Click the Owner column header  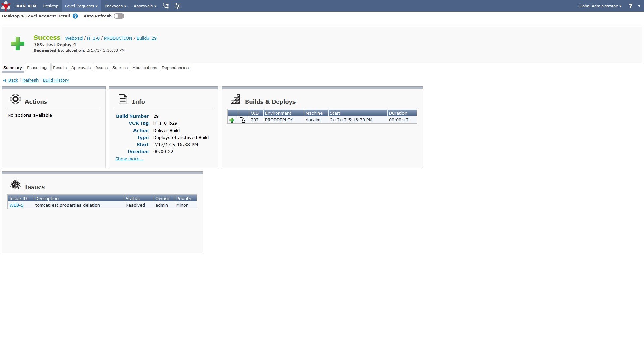click(164, 199)
